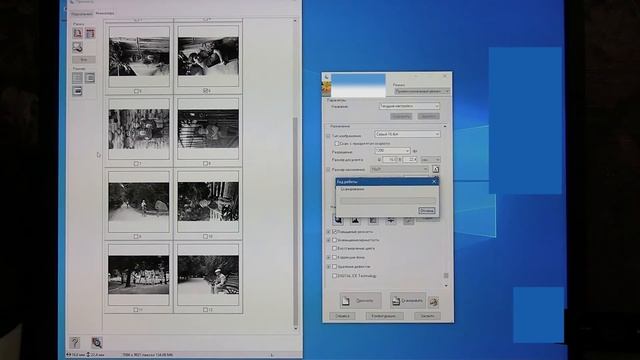Screen dimensions: 640x360
Task: Click the document width input field
Action: coord(390,160)
